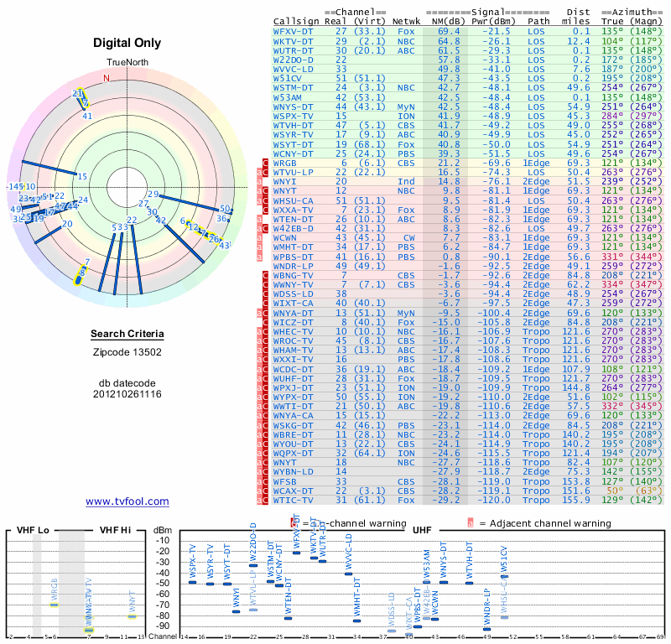Select the WROC-TV callsign

coord(293,341)
